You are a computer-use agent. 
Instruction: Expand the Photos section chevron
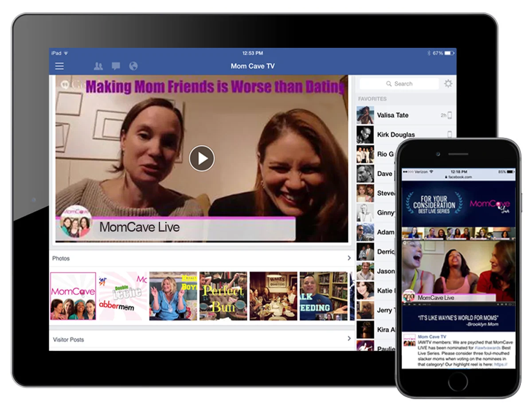tap(349, 258)
